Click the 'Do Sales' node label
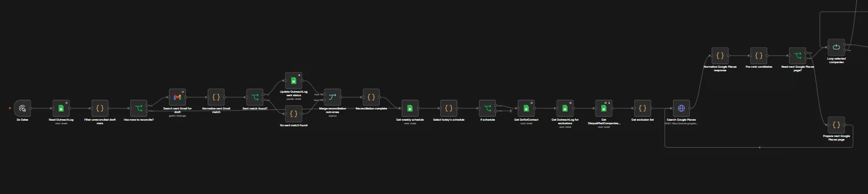 pos(22,120)
